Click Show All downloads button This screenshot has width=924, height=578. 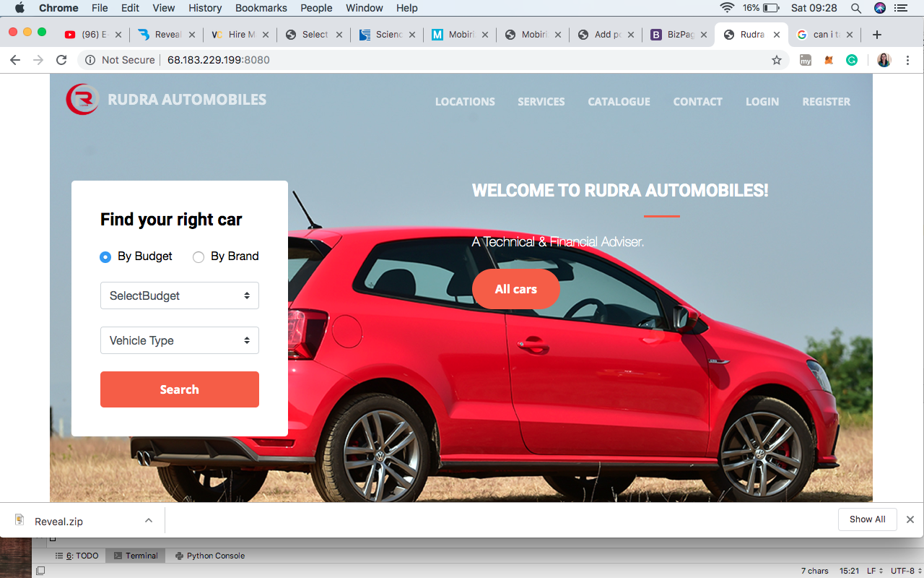(x=867, y=519)
